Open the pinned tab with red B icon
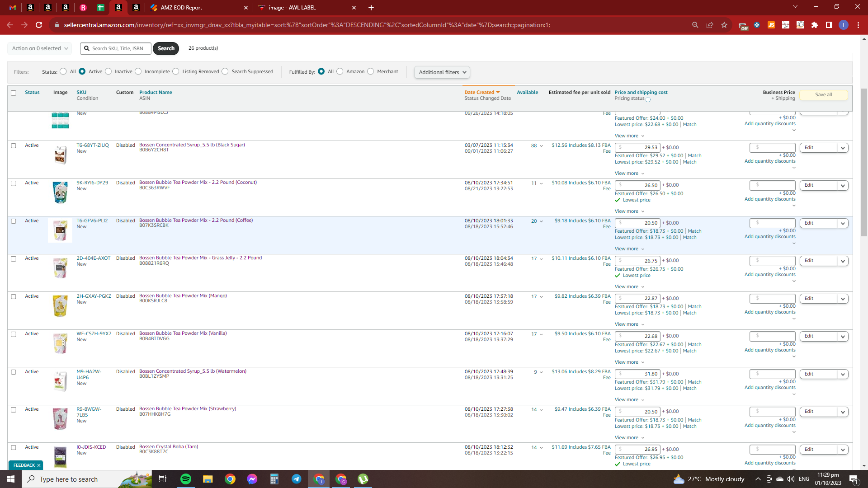Image resolution: width=868 pixels, height=488 pixels. 83,8
